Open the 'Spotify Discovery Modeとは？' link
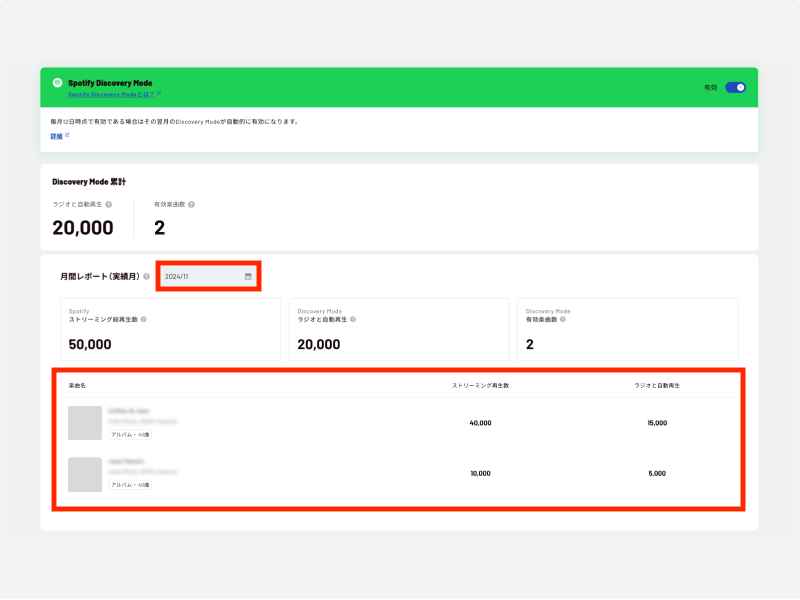The image size is (800, 600). tap(111, 94)
